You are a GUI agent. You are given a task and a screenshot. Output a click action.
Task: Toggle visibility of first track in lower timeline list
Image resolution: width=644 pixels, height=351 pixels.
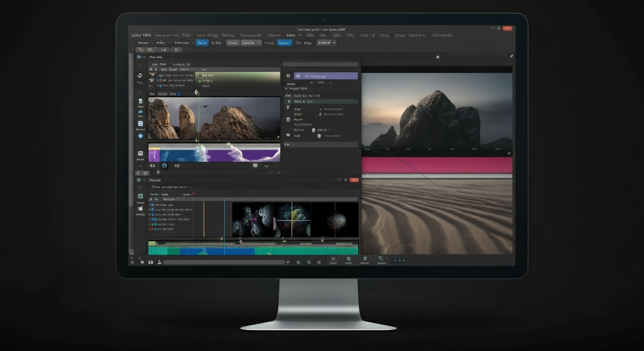tap(153, 205)
